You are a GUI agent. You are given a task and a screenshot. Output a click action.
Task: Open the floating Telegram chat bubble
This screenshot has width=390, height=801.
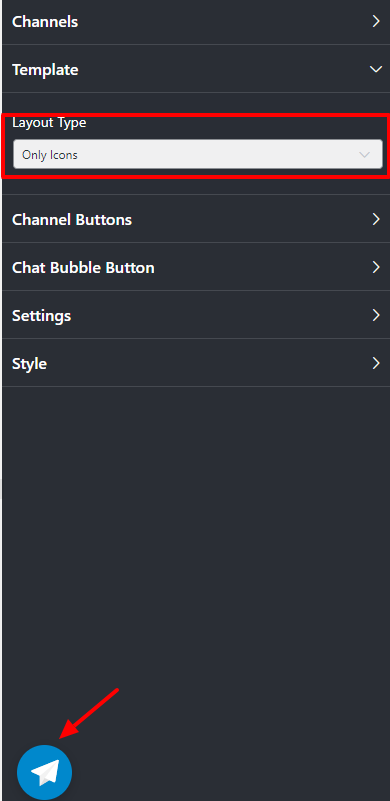pyautogui.click(x=44, y=772)
